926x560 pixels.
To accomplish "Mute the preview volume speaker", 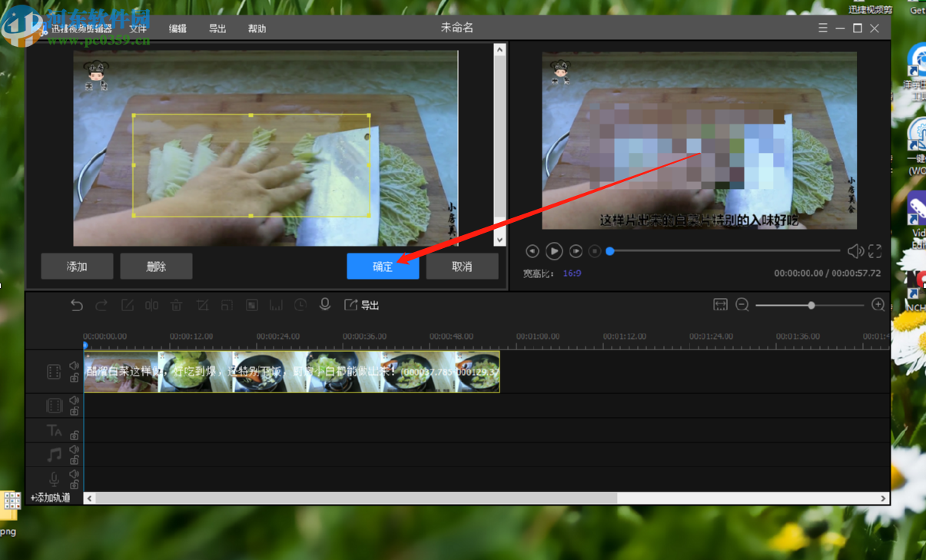I will (x=855, y=251).
